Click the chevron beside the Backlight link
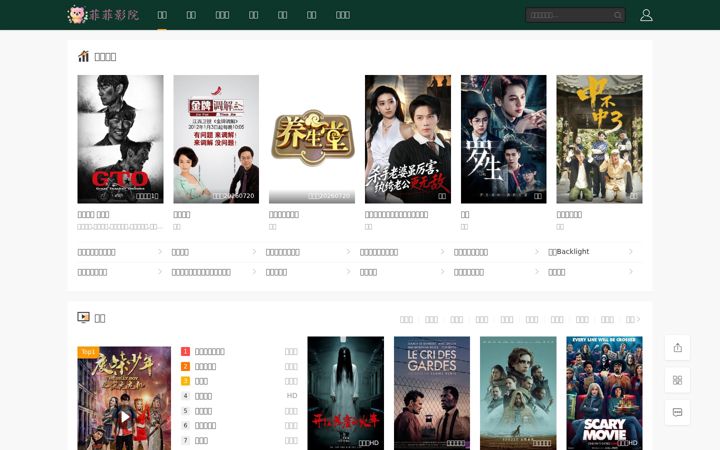This screenshot has height=450, width=720. (630, 252)
